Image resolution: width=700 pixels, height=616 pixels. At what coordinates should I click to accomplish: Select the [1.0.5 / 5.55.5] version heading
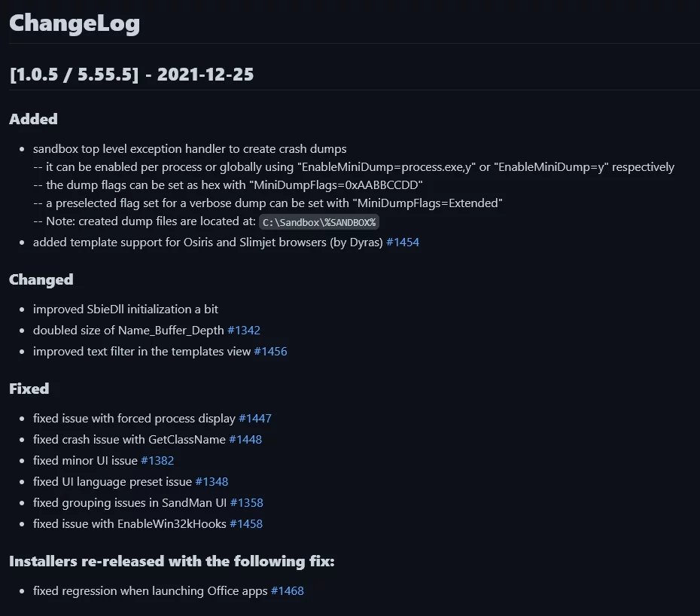(131, 74)
